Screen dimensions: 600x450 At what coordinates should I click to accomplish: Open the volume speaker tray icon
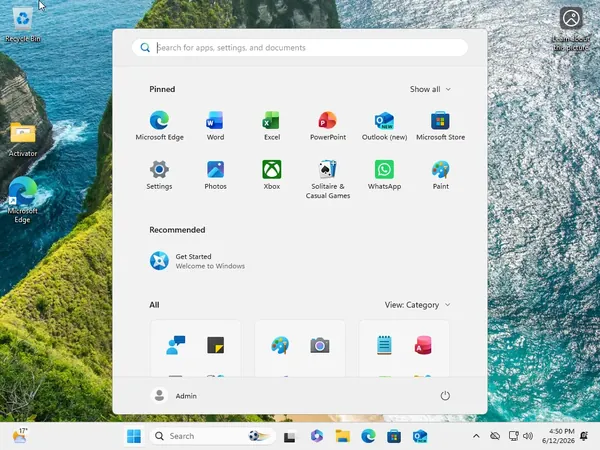528,436
